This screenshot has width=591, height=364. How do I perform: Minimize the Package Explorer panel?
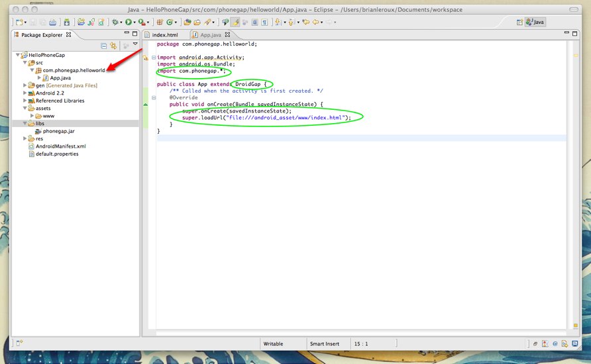tap(127, 33)
